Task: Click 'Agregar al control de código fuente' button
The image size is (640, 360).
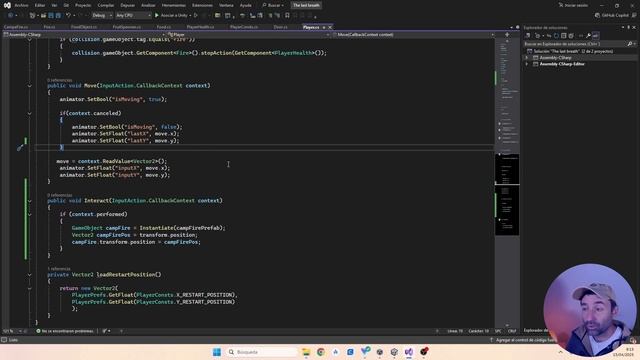Action: click(524, 340)
